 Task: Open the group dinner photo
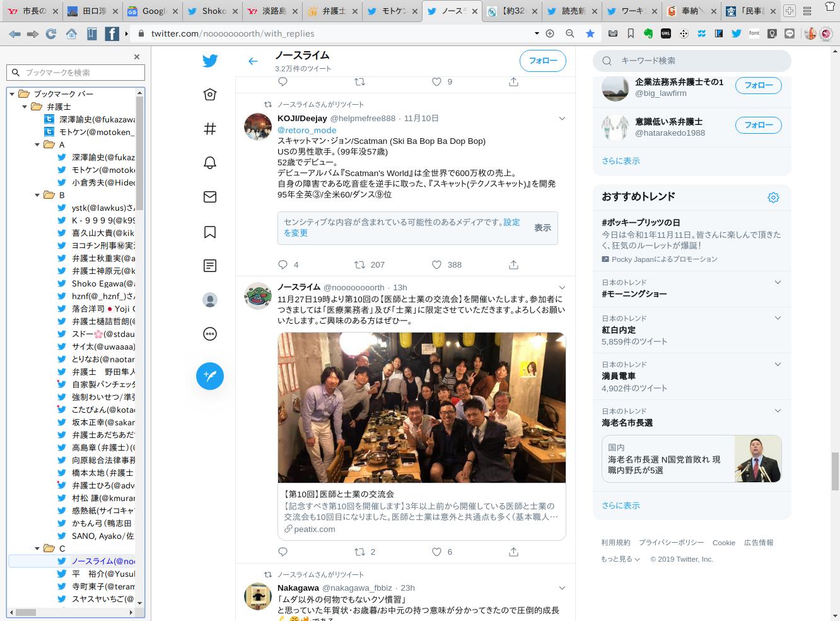click(422, 408)
